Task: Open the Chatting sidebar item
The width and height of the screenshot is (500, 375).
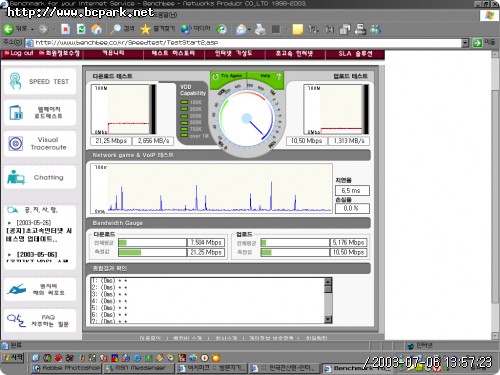Action: coord(40,177)
